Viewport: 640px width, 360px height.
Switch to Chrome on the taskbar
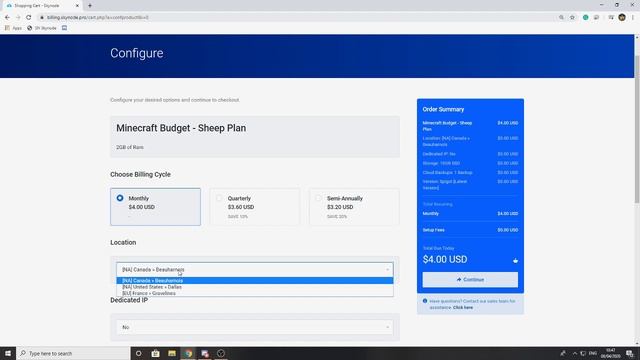(188, 353)
